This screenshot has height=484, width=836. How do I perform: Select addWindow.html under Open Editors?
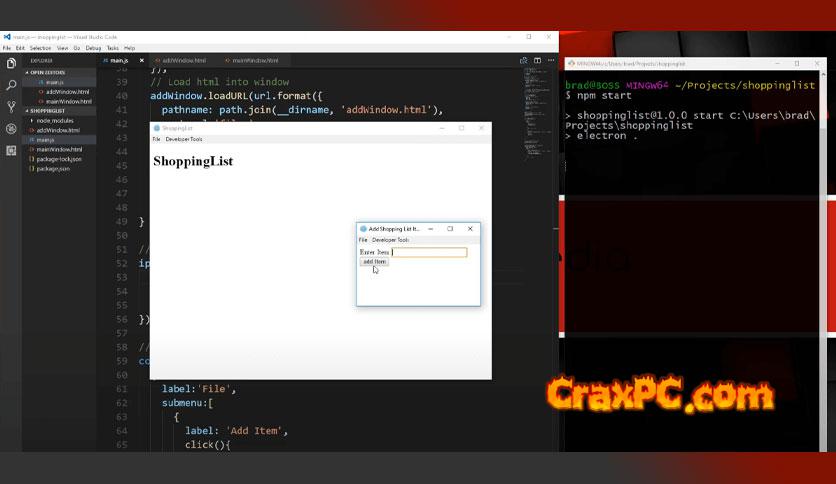coord(67,92)
